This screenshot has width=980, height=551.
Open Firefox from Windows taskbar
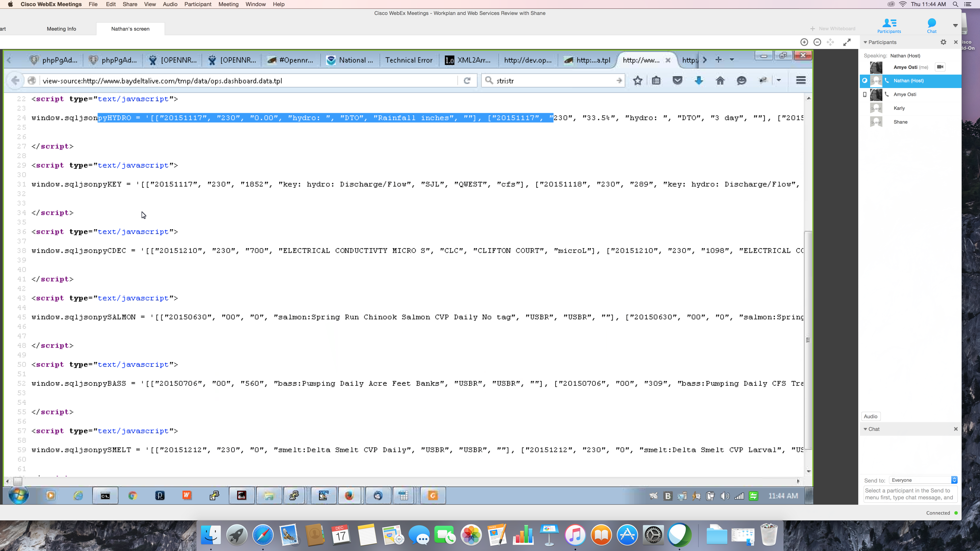349,496
